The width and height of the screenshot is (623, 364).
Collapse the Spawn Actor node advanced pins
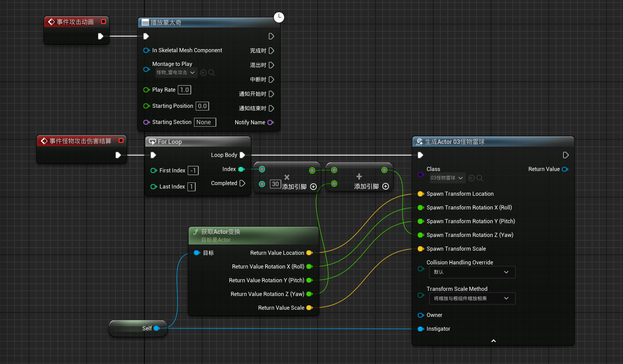point(493,341)
